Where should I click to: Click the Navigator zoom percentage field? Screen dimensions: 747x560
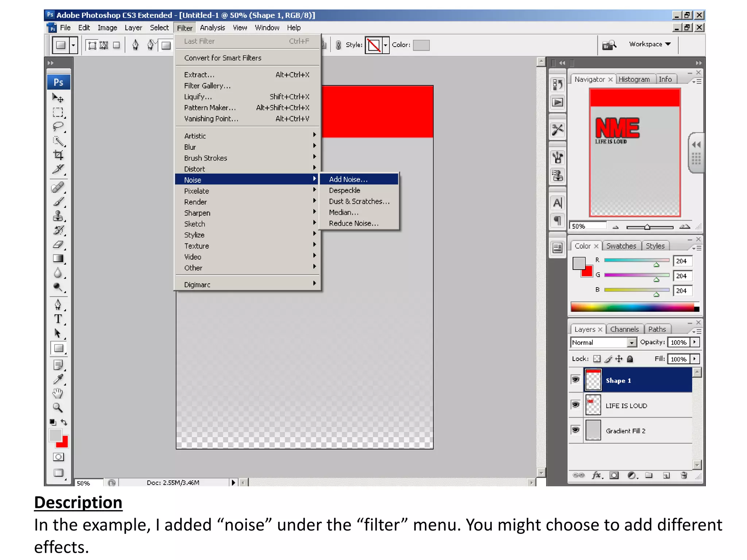pyautogui.click(x=588, y=226)
